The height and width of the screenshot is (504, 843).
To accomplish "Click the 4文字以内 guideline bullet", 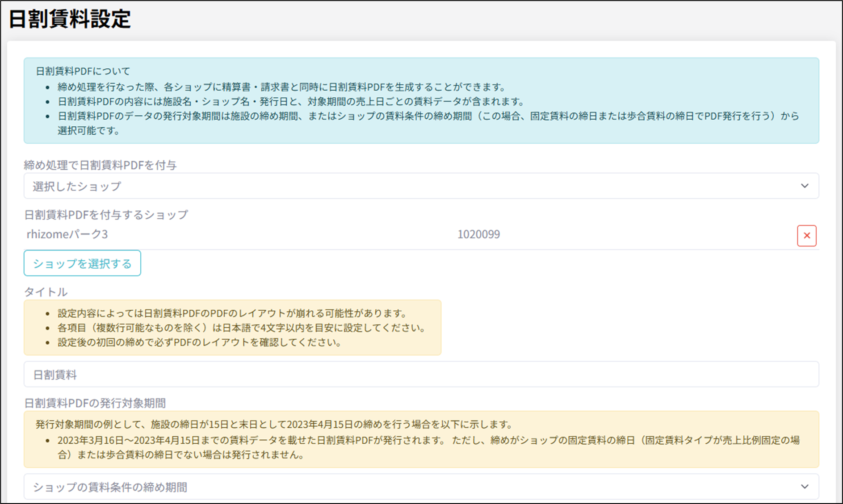I will tap(241, 328).
